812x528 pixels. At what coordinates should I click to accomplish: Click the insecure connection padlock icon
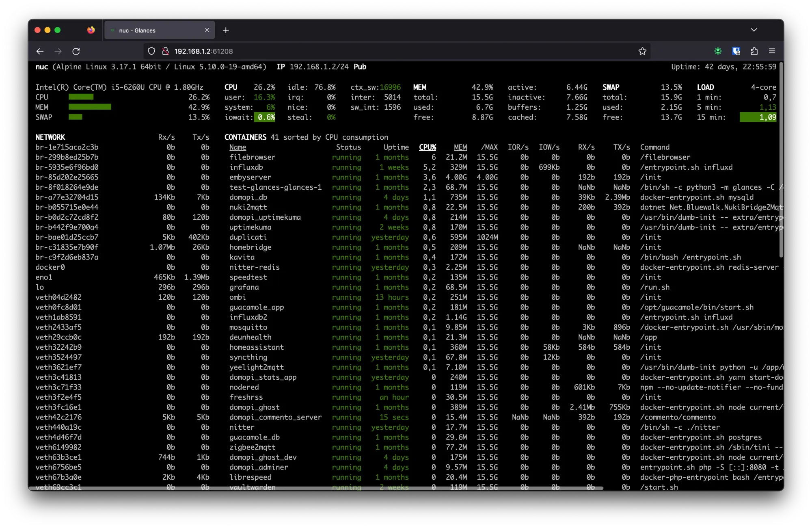[165, 51]
